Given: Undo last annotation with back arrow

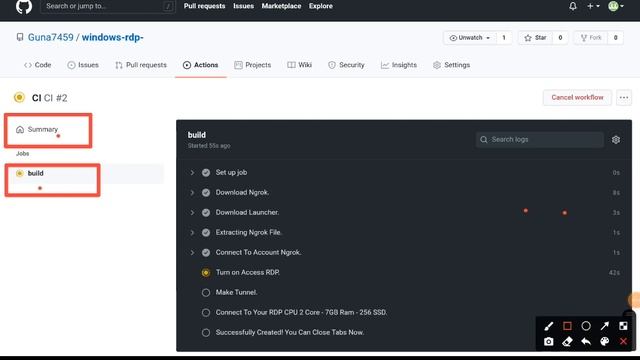Looking at the screenshot, I should [x=586, y=341].
